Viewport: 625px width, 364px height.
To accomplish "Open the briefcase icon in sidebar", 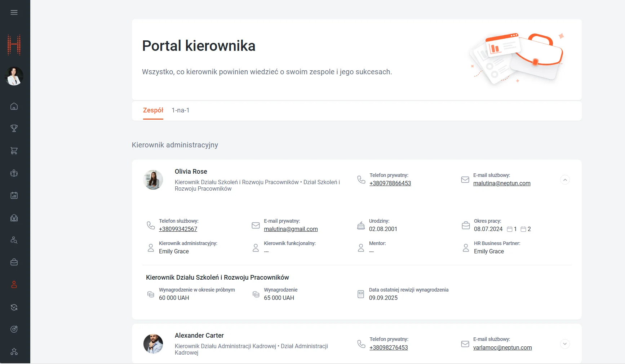I will [x=14, y=262].
